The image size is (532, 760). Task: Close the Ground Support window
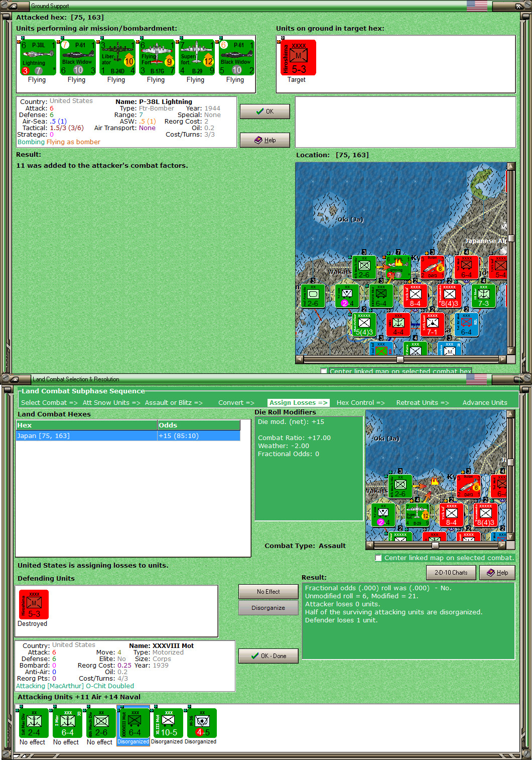(x=519, y=6)
